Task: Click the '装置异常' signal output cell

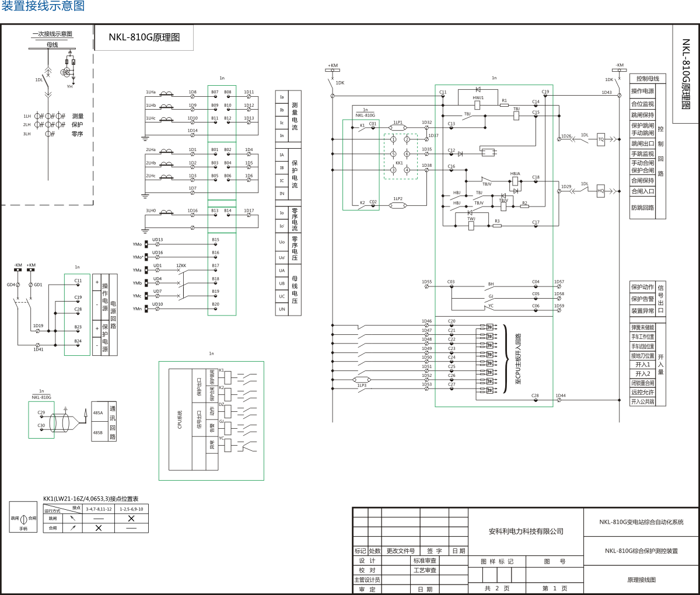Action: point(643,311)
